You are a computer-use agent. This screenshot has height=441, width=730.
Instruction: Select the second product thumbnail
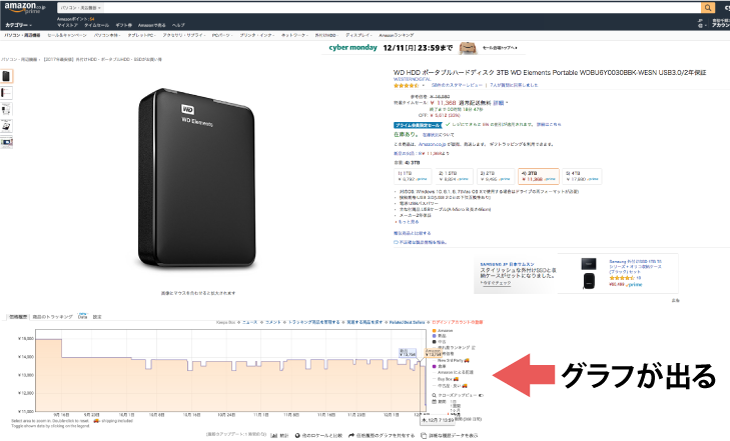pyautogui.click(x=7, y=93)
